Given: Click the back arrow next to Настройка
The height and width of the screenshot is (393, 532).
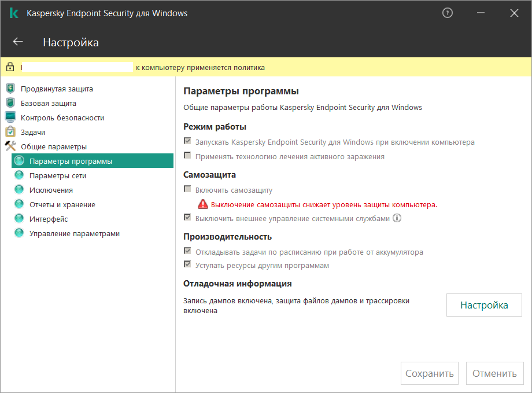Looking at the screenshot, I should (18, 42).
